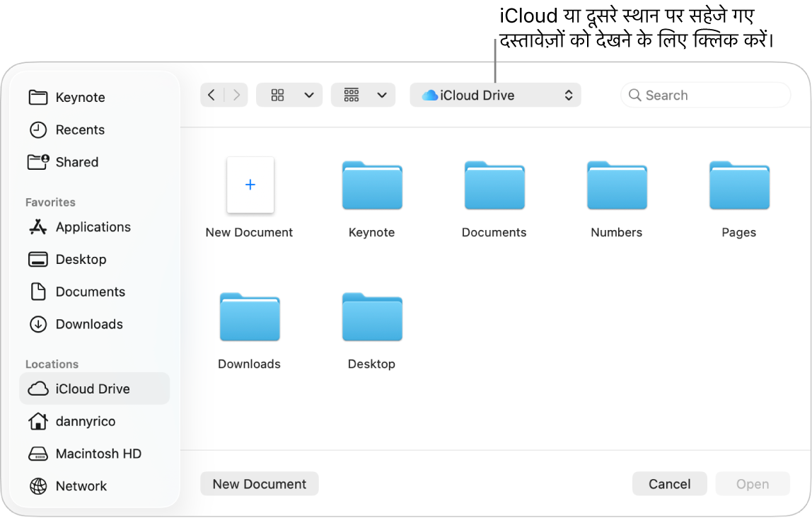Select iCloud Drive under Locations
The height and width of the screenshot is (518, 812).
(x=94, y=388)
